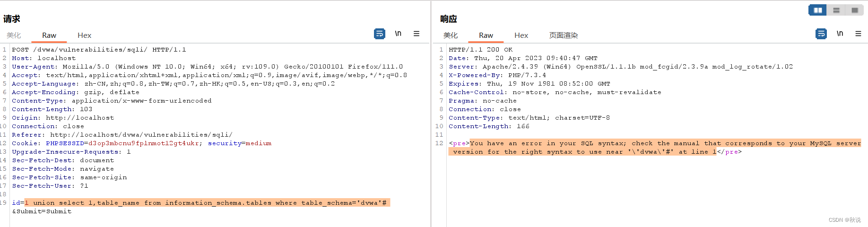Click the response Connection: close header
Screen dimensions: 868x227
(485, 109)
